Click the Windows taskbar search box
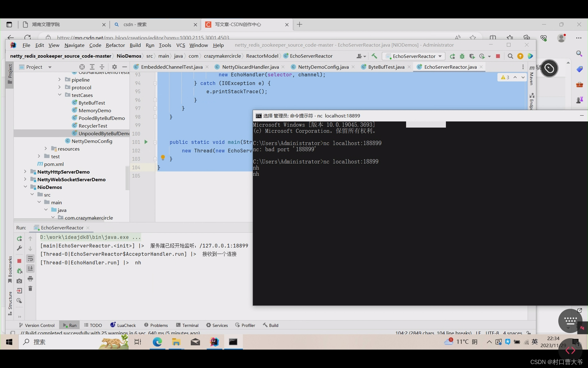 pos(73,342)
